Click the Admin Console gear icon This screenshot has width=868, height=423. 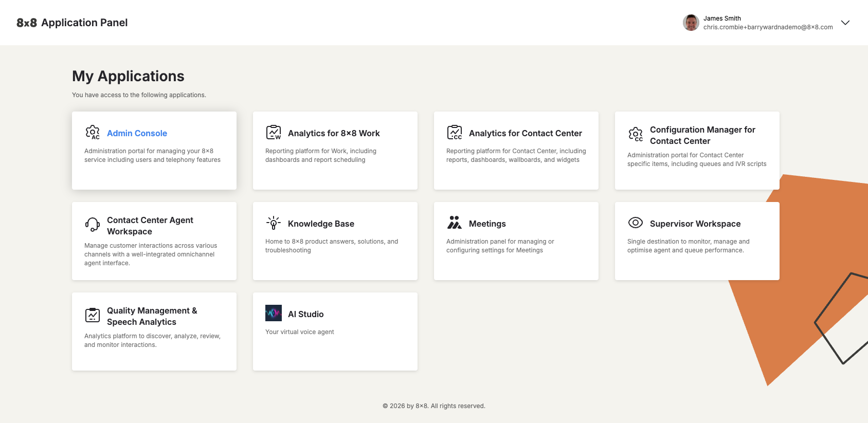click(93, 133)
